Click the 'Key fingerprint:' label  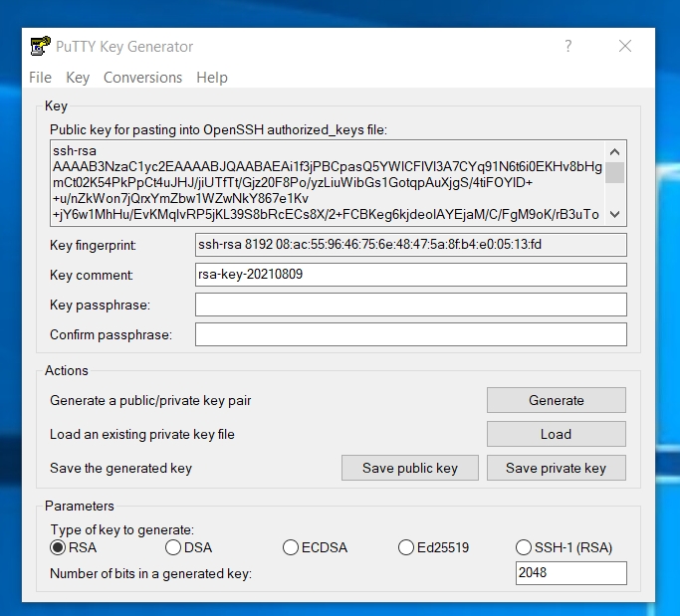click(x=93, y=245)
